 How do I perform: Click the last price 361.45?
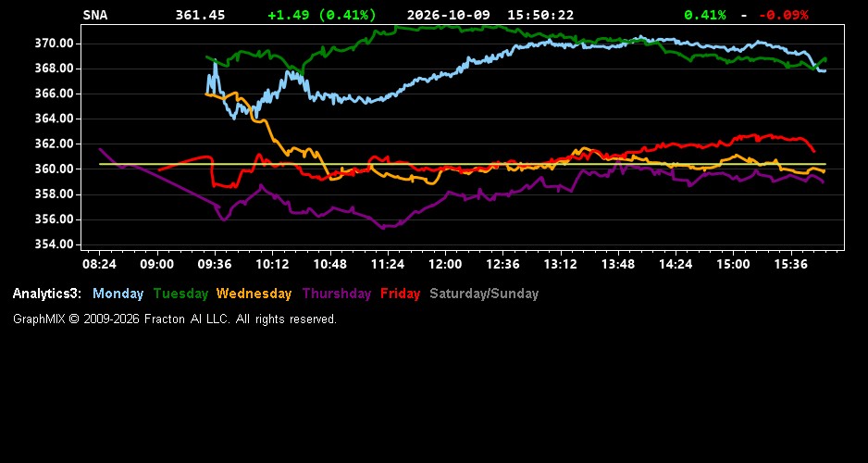coord(201,15)
